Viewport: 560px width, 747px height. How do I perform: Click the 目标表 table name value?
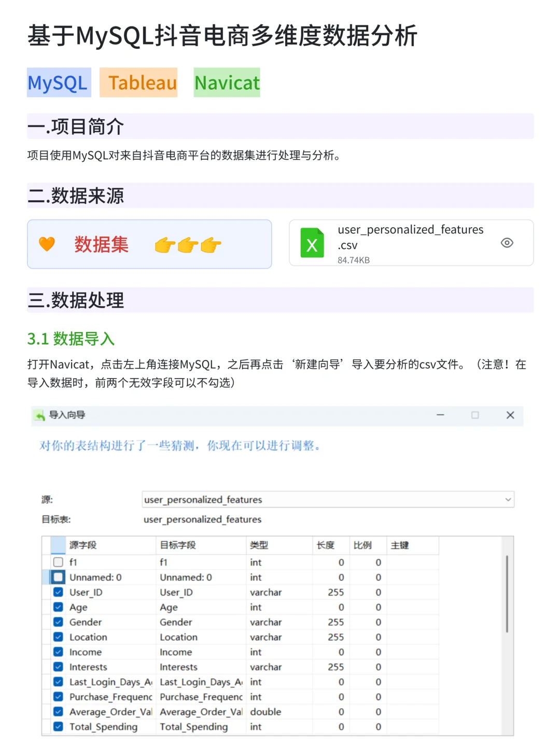point(203,519)
